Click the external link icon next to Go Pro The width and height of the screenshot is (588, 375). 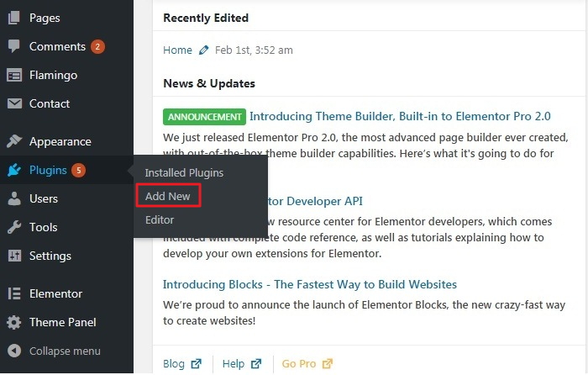click(328, 363)
